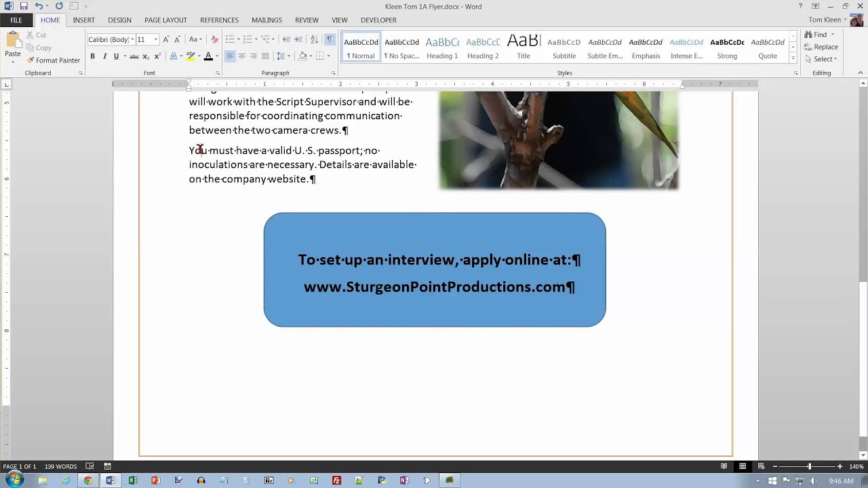The image size is (868, 488).
Task: Open Excel from the taskbar
Action: [x=133, y=481]
